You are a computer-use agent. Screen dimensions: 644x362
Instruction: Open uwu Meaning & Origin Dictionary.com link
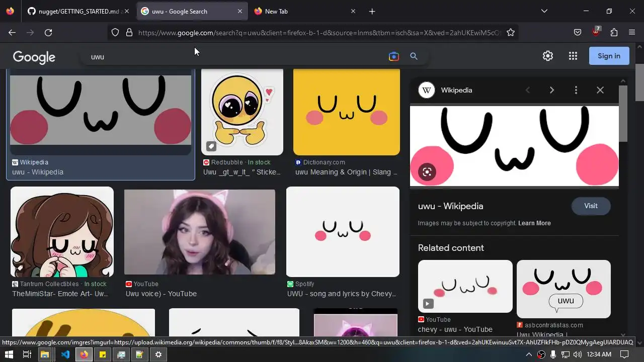(x=346, y=172)
